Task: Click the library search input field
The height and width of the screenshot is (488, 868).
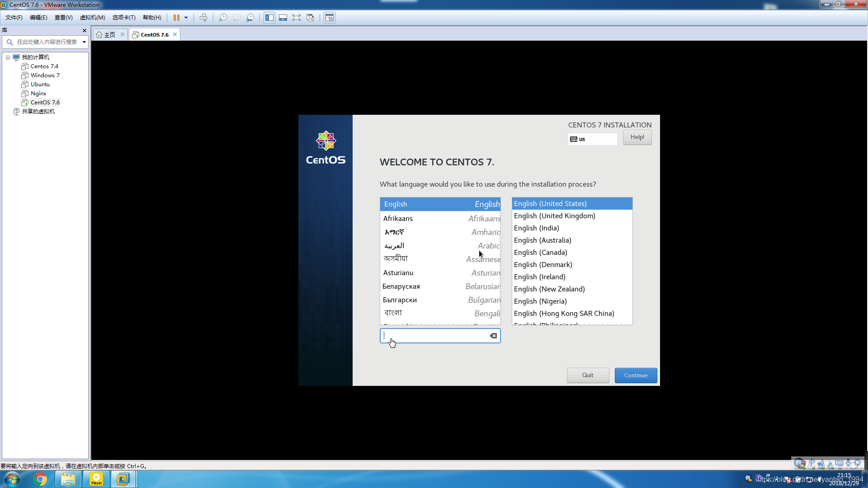Action: tap(45, 42)
